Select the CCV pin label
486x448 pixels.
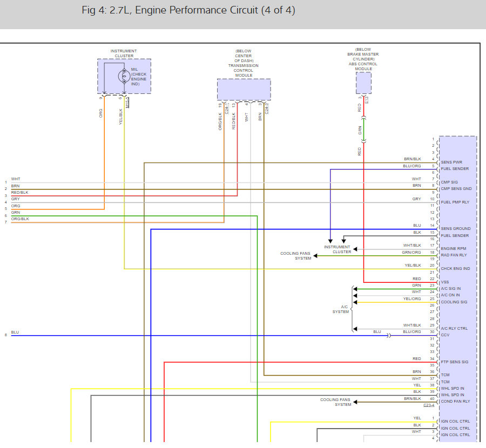[x=446, y=335]
